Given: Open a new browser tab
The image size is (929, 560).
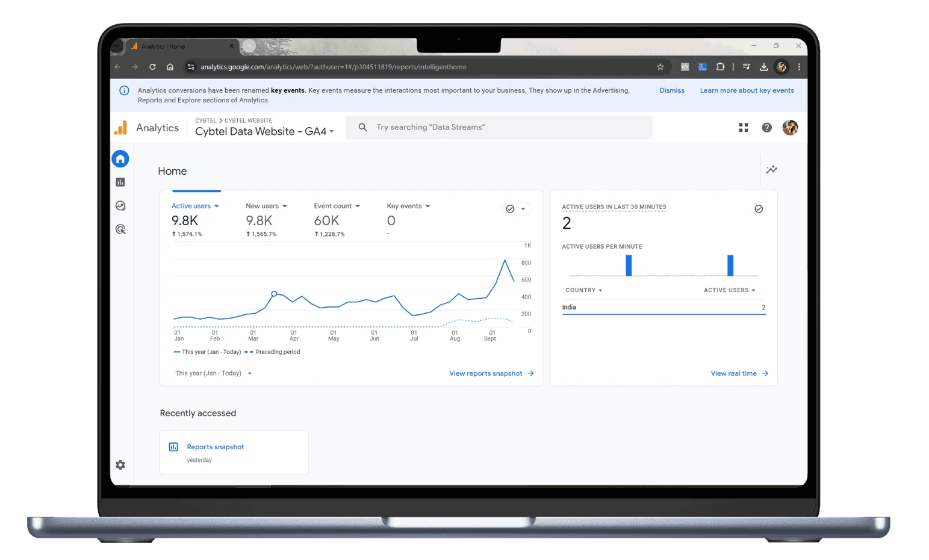Looking at the screenshot, I should [x=248, y=46].
